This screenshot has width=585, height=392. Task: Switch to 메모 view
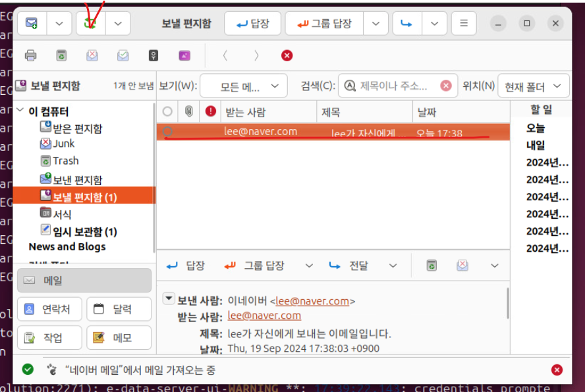[119, 337]
